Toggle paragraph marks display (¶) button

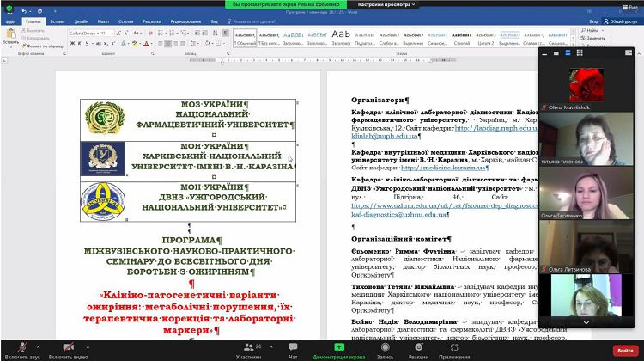226,33
